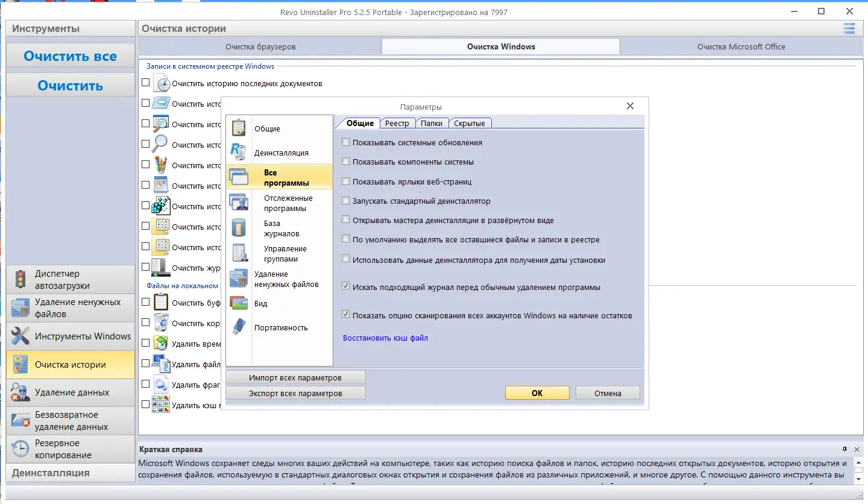The image size is (868, 504).
Task: Click the clipboard icon next to Очистить буф
Action: coord(161,302)
